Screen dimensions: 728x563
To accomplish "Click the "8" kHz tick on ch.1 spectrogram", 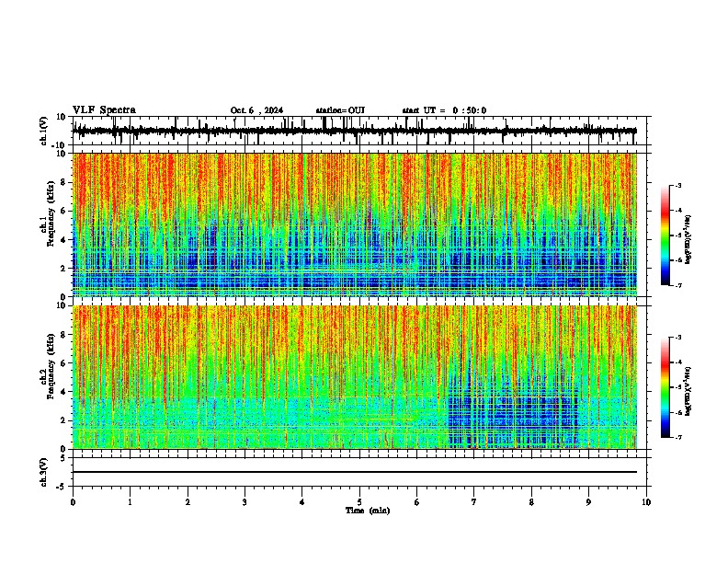I will (x=64, y=182).
